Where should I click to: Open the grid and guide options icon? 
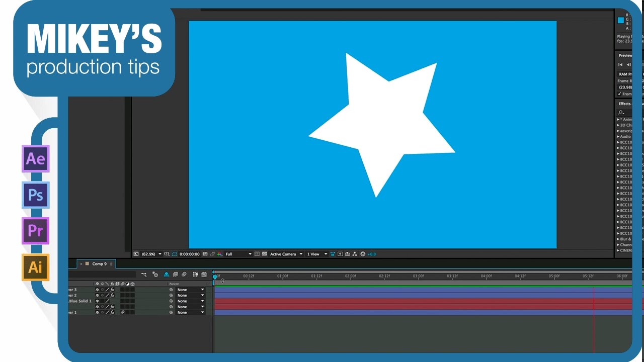[168, 254]
